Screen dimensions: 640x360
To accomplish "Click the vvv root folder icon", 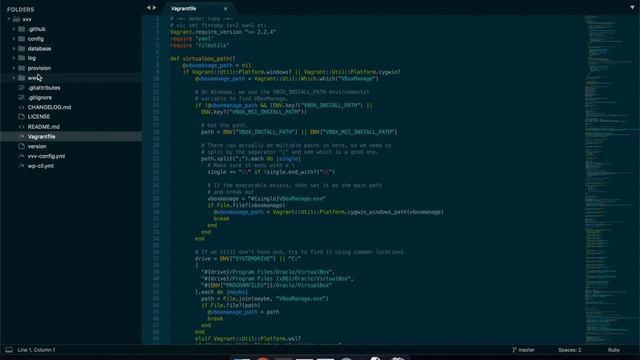I will 16,19.
